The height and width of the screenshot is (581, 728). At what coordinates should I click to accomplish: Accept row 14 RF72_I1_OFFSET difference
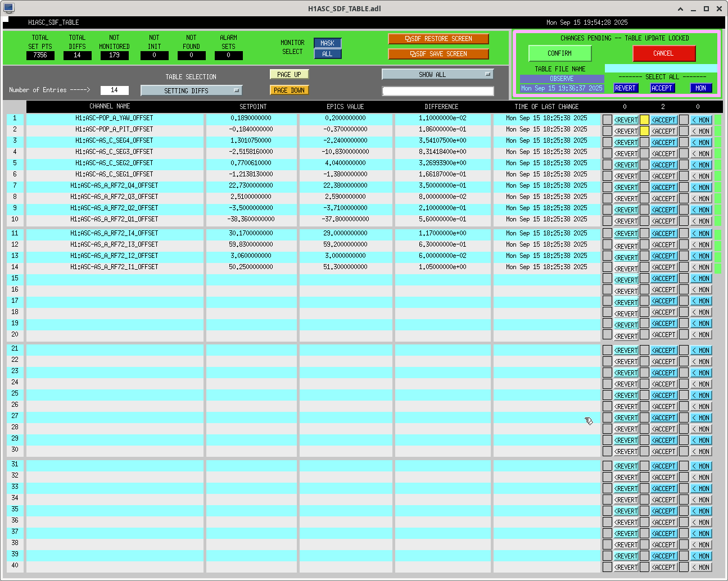coord(663,267)
